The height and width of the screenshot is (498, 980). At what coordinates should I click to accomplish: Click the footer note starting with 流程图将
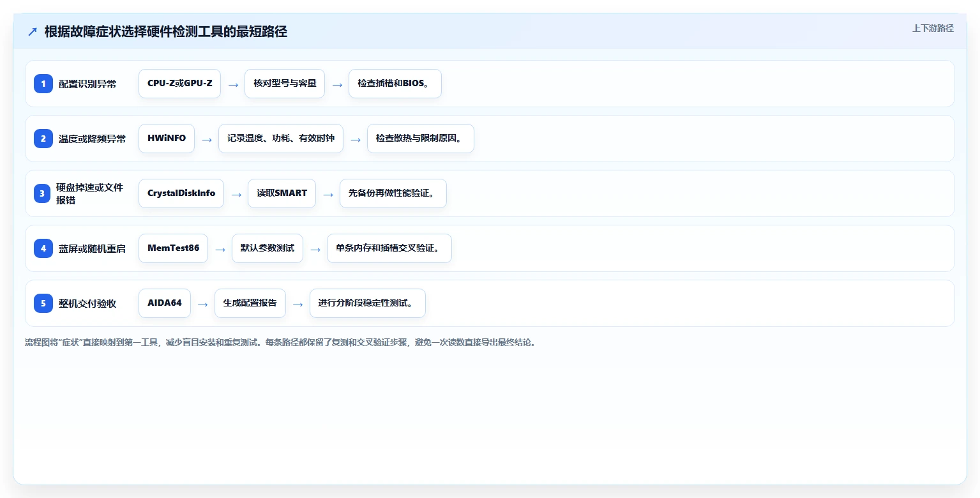280,342
